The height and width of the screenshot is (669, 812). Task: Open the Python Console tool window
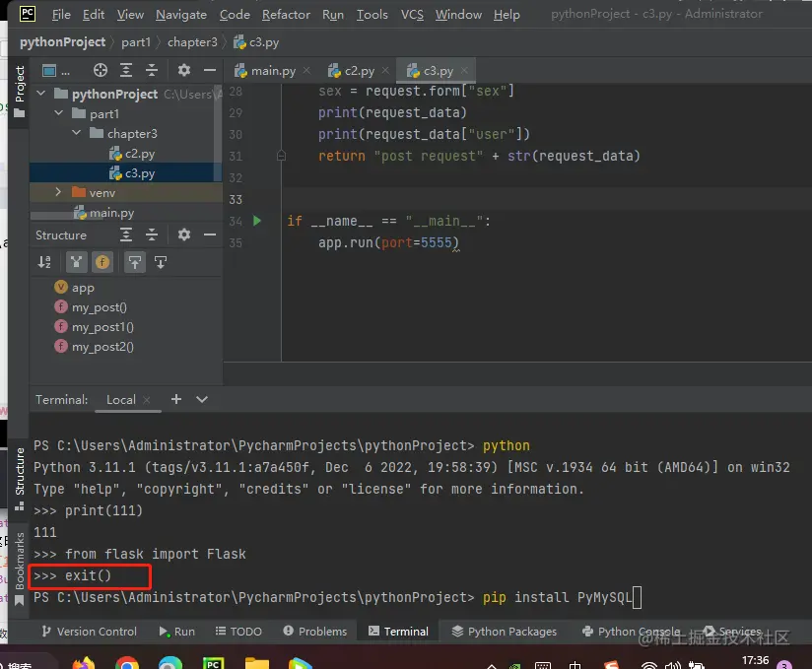tap(632, 632)
